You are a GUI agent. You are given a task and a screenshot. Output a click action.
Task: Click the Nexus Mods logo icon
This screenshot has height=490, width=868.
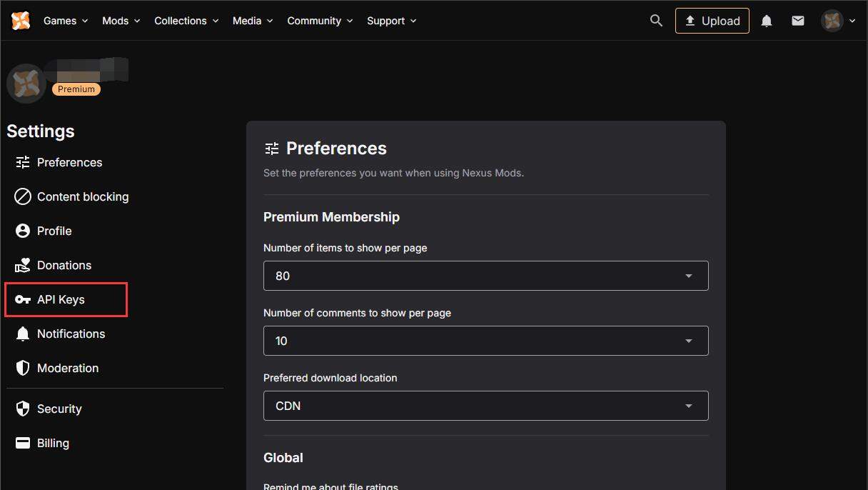click(x=21, y=21)
